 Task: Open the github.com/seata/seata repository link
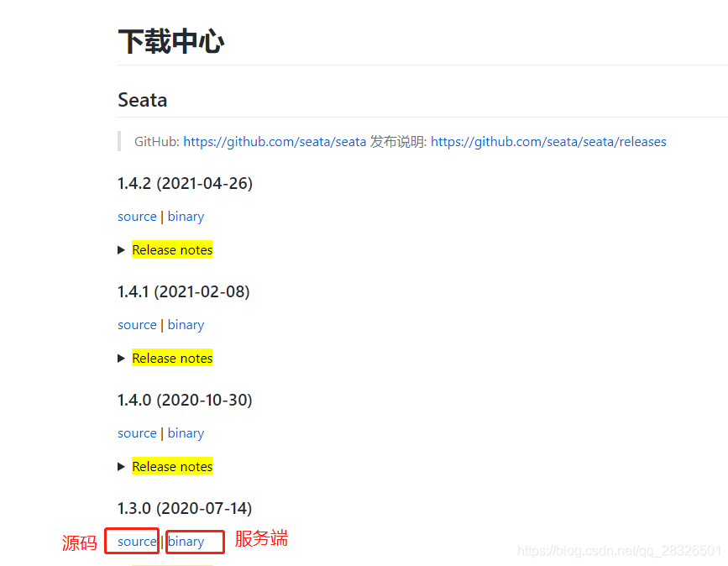point(275,142)
